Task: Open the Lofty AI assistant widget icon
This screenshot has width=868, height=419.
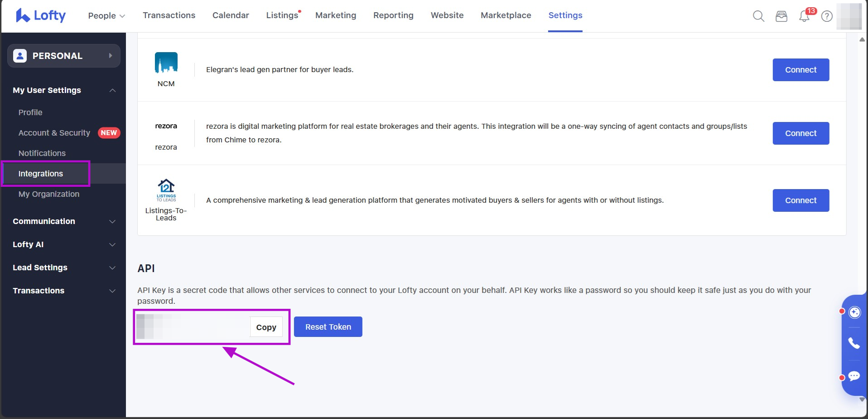Action: pos(854,312)
